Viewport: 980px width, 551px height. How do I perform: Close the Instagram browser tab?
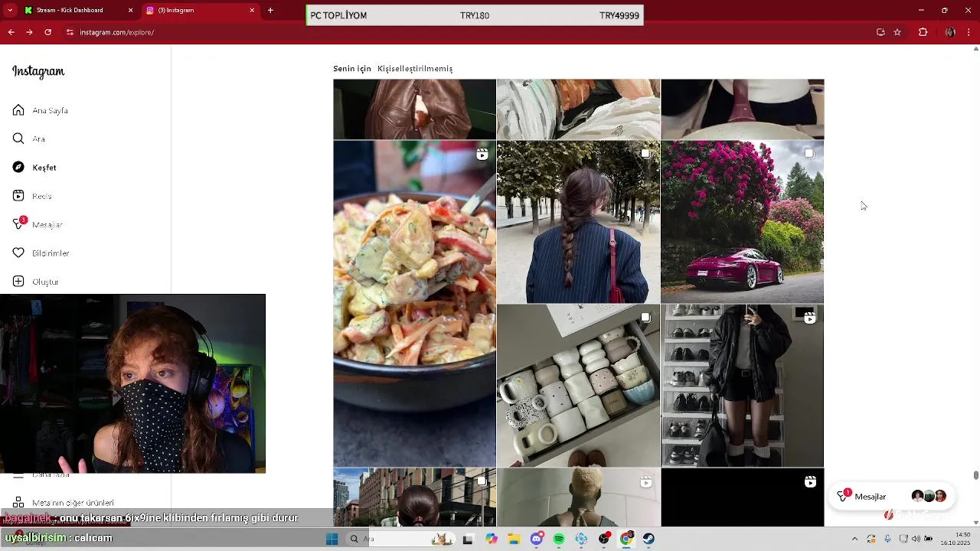252,10
